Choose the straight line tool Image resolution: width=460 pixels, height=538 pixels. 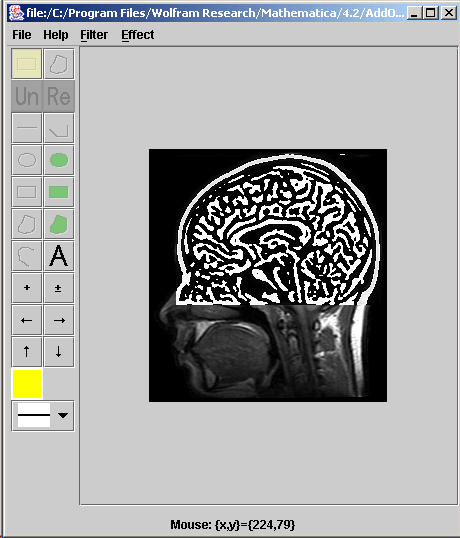click(27, 128)
